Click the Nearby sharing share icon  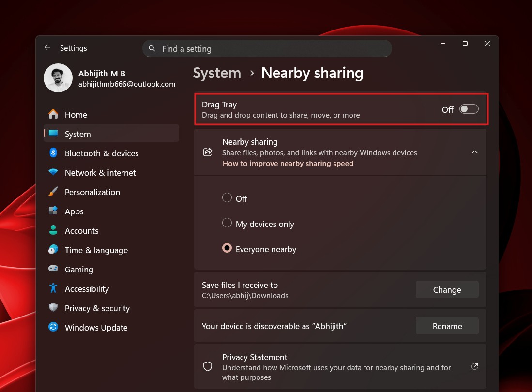pyautogui.click(x=208, y=151)
